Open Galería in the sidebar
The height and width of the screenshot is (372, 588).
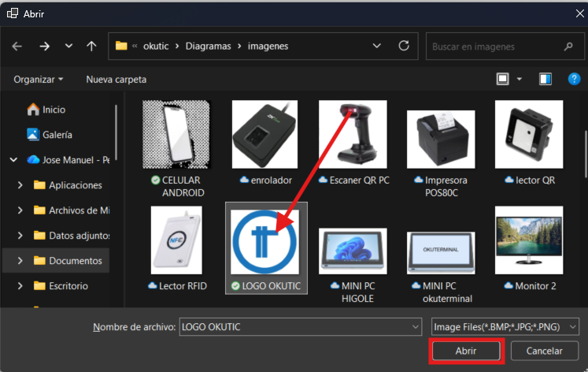pyautogui.click(x=57, y=135)
